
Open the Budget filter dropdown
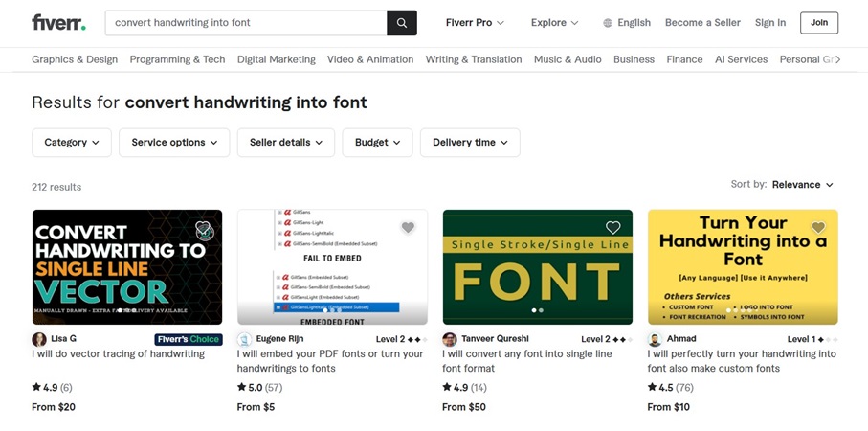(x=377, y=143)
